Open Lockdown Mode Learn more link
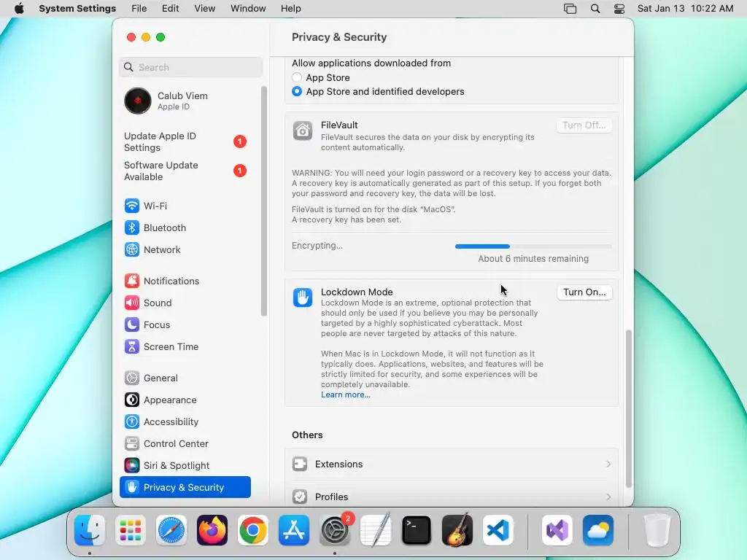The width and height of the screenshot is (747, 560). pyautogui.click(x=345, y=394)
